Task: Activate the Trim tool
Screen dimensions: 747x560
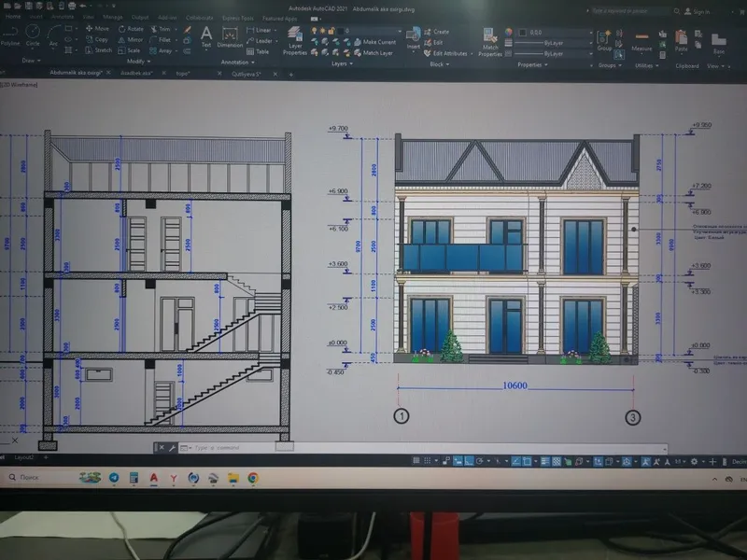Action: [161, 29]
